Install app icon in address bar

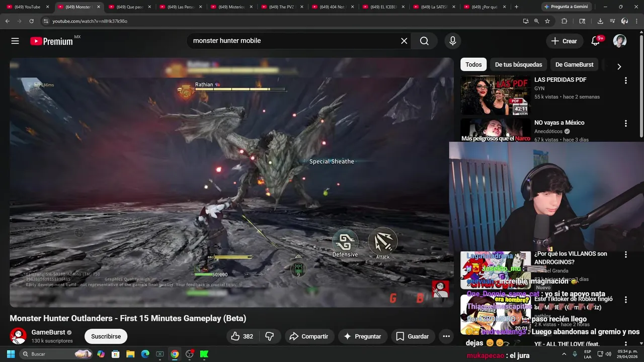pos(526,21)
